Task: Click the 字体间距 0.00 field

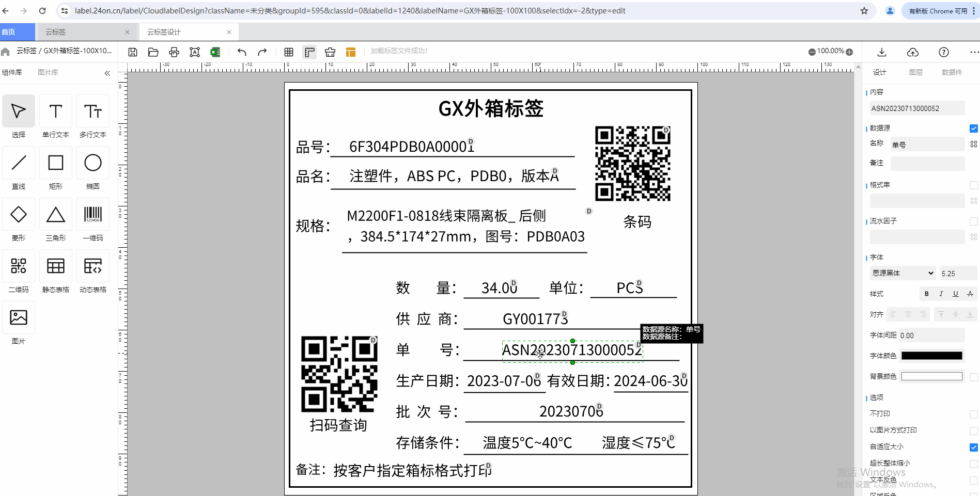Action: (932, 335)
